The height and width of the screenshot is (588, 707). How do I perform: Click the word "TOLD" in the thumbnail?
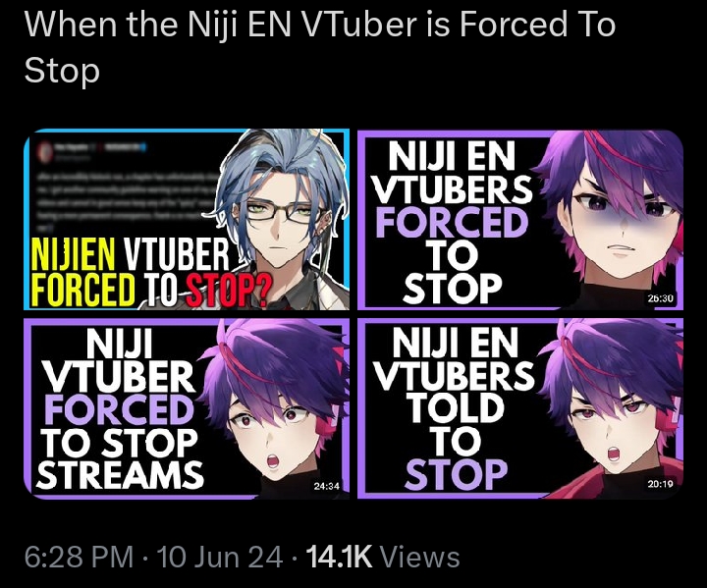[456, 407]
